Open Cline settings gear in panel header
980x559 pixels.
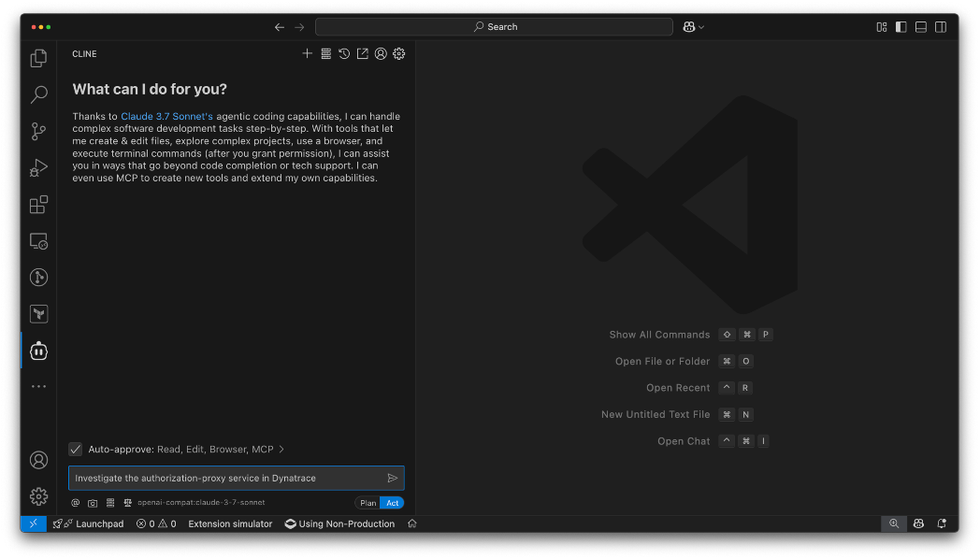pyautogui.click(x=399, y=54)
